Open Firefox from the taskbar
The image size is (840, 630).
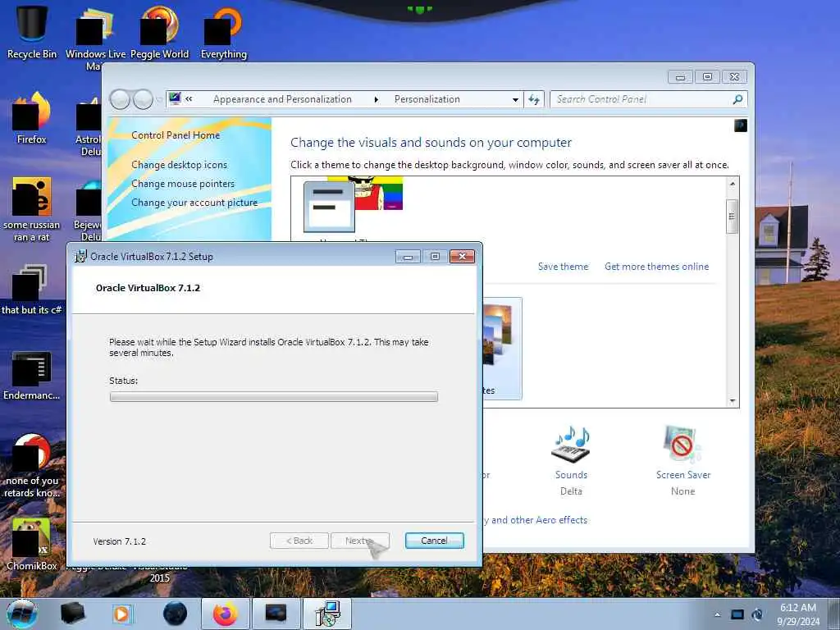[x=226, y=614]
